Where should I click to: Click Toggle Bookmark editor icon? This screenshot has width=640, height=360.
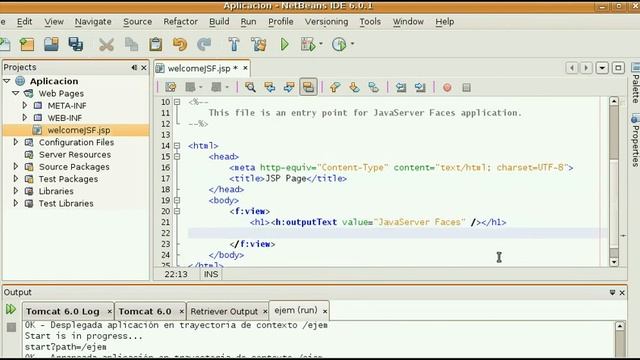point(373,87)
